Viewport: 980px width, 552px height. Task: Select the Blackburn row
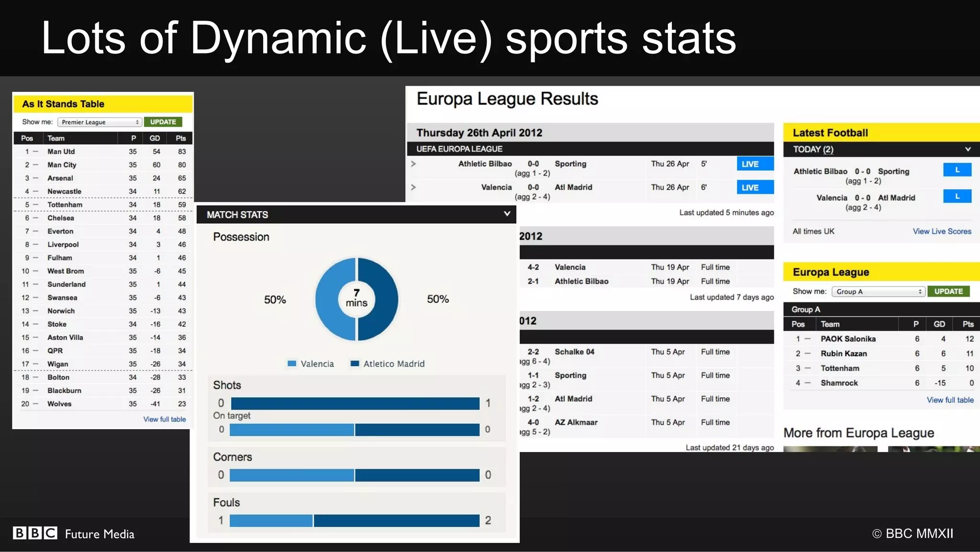[103, 391]
